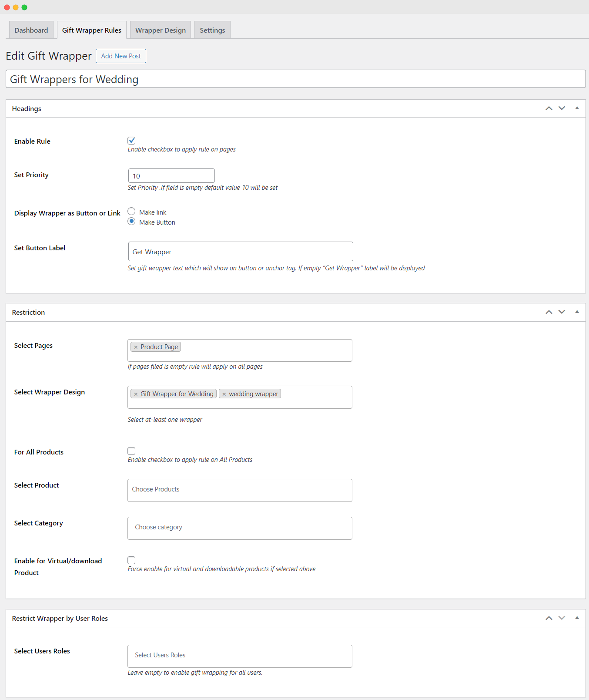Move Restrict Wrapper by User Roles panel up

(x=549, y=618)
